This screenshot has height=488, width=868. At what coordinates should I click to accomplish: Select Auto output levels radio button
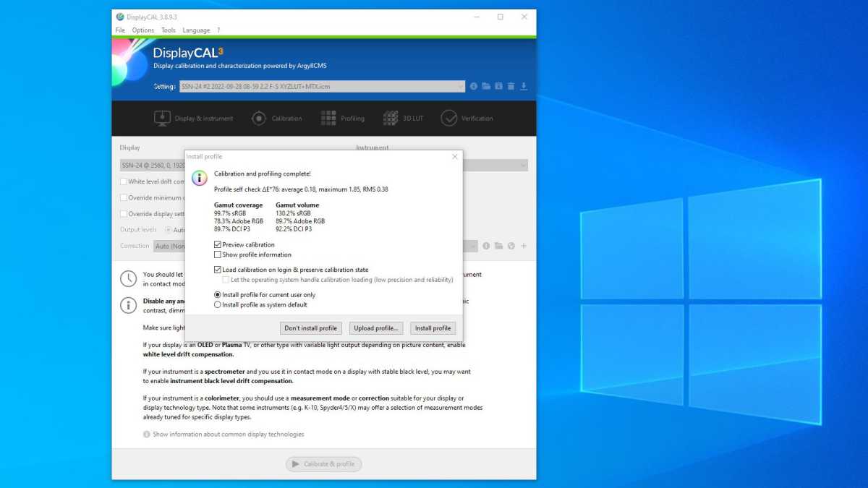[x=169, y=230]
